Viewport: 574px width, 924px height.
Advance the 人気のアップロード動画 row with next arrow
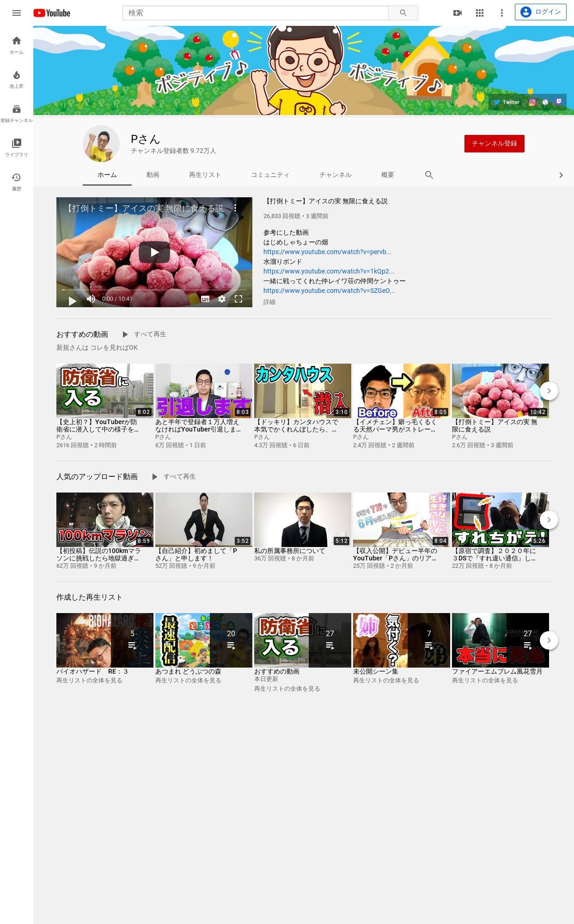(x=549, y=520)
